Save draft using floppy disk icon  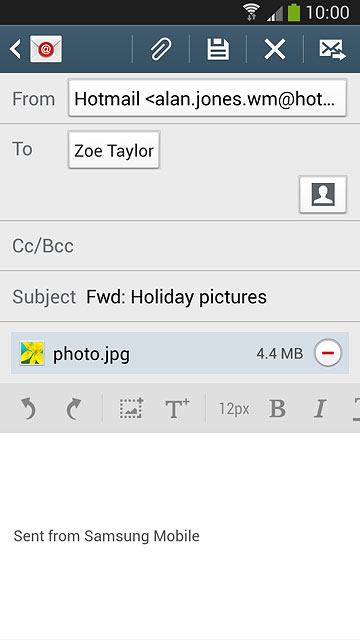coord(218,49)
